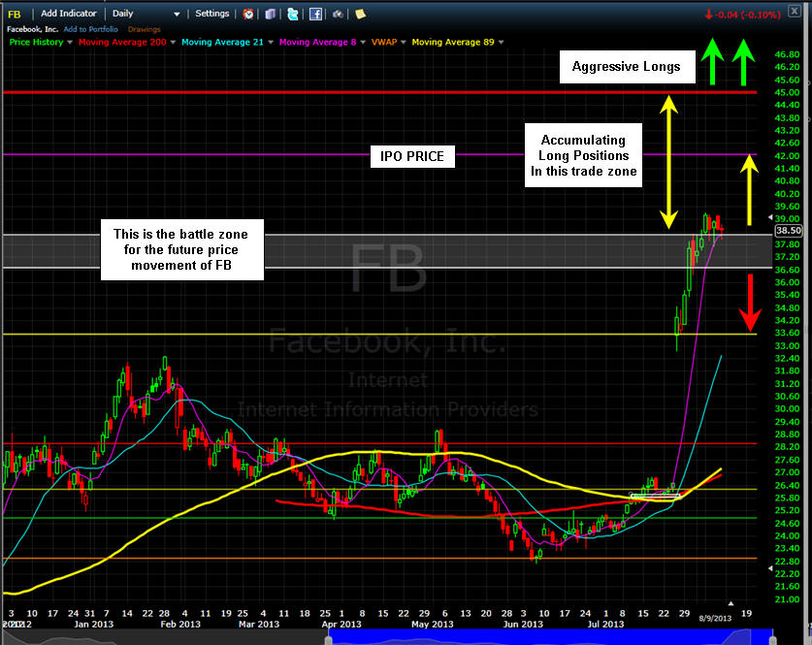Image resolution: width=812 pixels, height=645 pixels.
Task: Grab the left handle of range slider
Action: [x=328, y=640]
